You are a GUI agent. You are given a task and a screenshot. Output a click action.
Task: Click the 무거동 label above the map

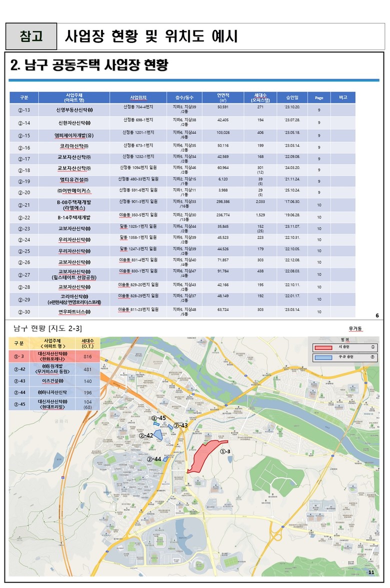pos(355,328)
